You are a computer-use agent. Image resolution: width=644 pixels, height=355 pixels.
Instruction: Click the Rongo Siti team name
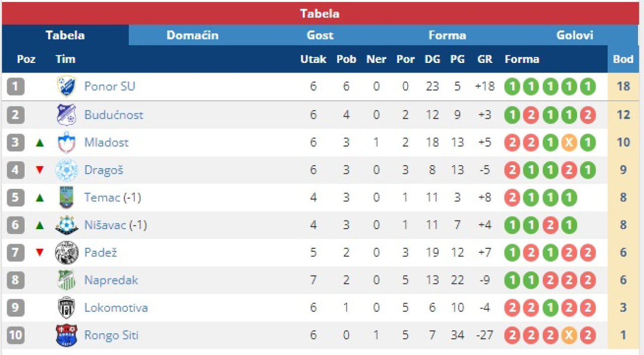(x=111, y=335)
